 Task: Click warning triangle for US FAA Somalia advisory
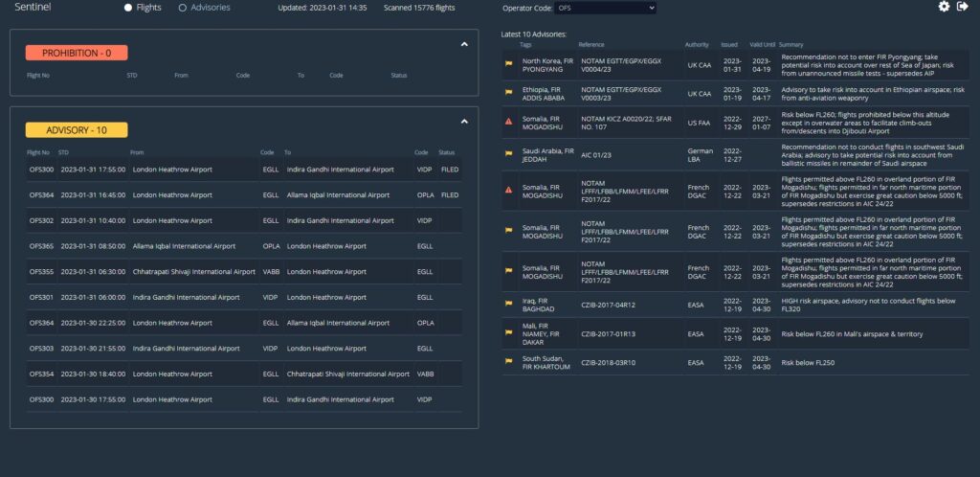tap(509, 122)
